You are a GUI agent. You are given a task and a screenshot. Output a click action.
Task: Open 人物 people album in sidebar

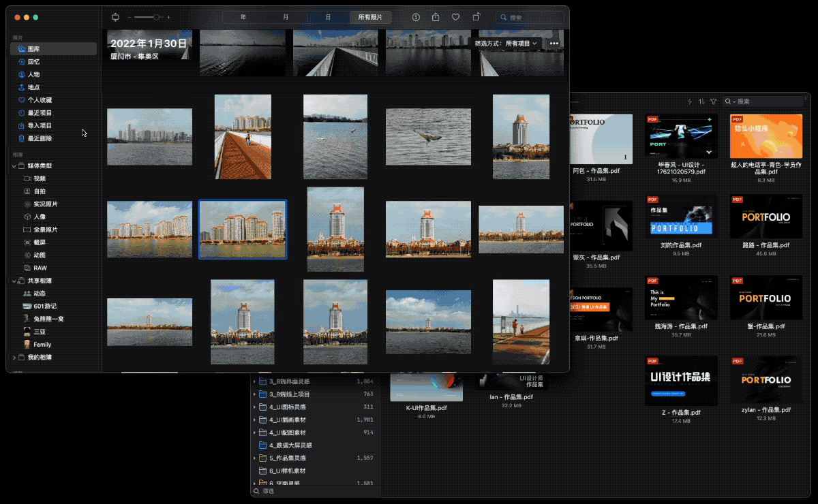click(53, 74)
